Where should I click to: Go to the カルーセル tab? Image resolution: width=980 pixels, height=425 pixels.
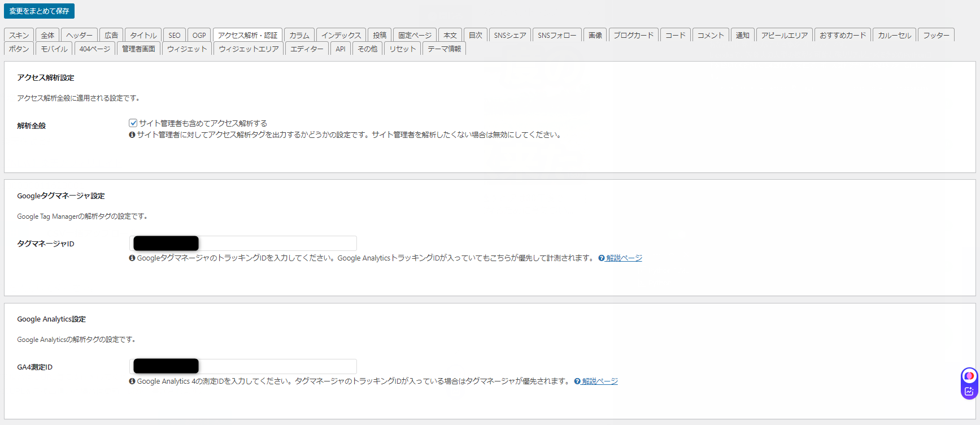coord(895,35)
